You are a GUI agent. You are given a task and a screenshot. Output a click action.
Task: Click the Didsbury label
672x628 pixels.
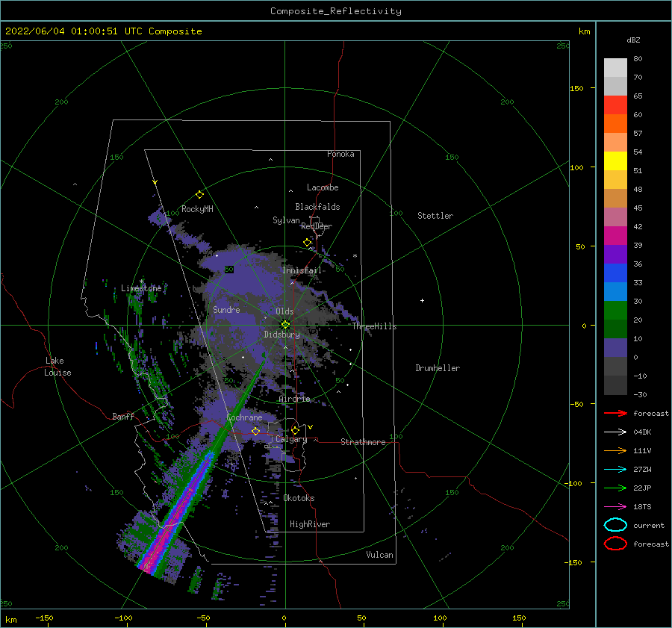[x=281, y=335]
